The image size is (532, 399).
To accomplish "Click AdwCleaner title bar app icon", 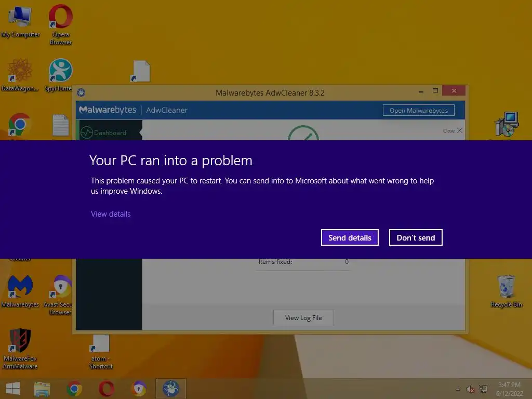I will (x=81, y=92).
